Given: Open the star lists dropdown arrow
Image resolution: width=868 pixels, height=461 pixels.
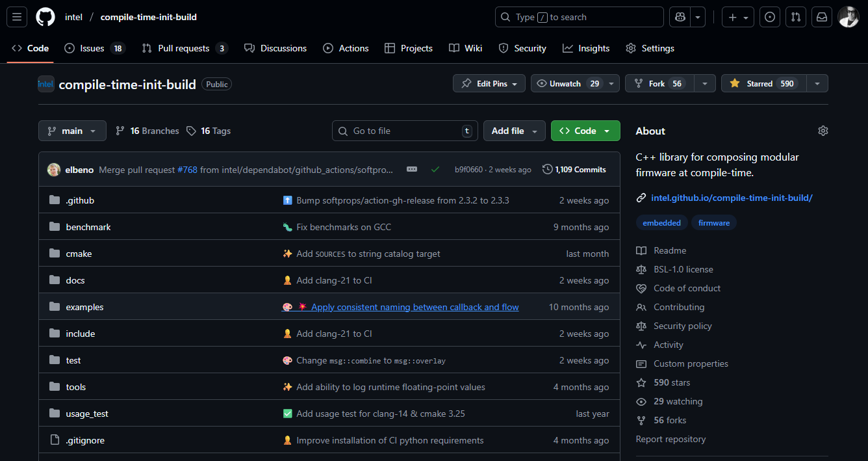Looking at the screenshot, I should (x=817, y=83).
